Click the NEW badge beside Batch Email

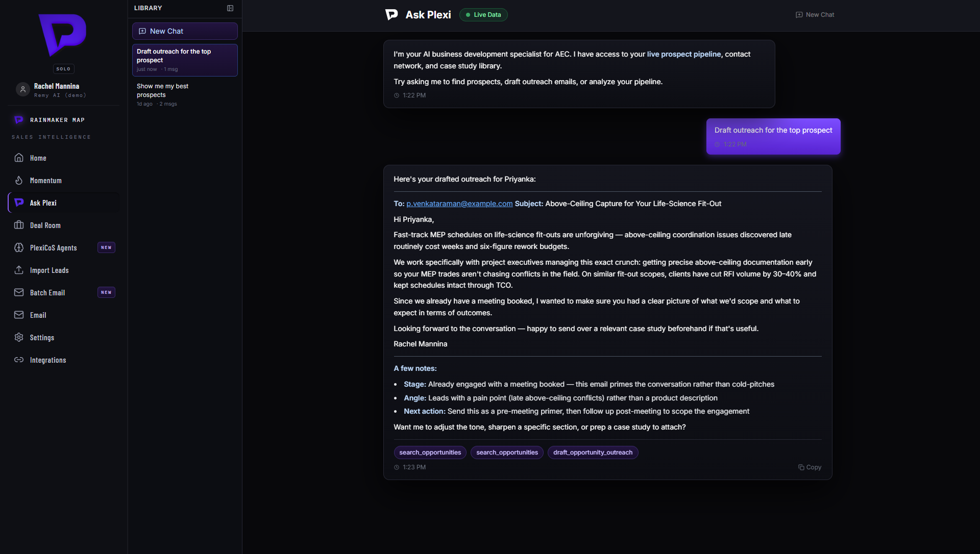tap(106, 292)
